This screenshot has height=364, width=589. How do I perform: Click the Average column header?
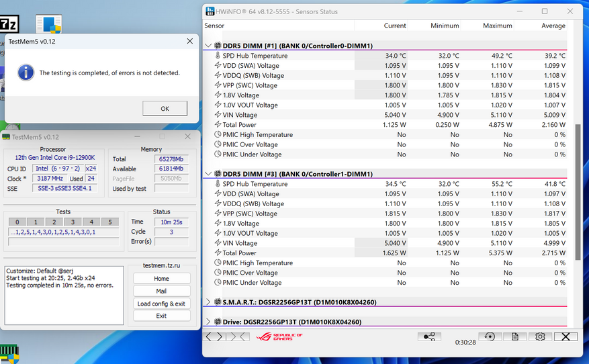(x=551, y=26)
